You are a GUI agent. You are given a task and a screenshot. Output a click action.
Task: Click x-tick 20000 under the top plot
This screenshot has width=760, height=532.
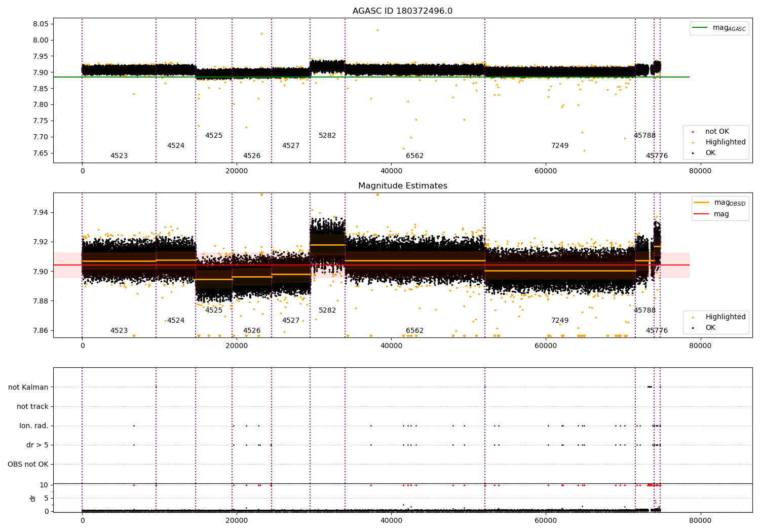[x=237, y=171]
